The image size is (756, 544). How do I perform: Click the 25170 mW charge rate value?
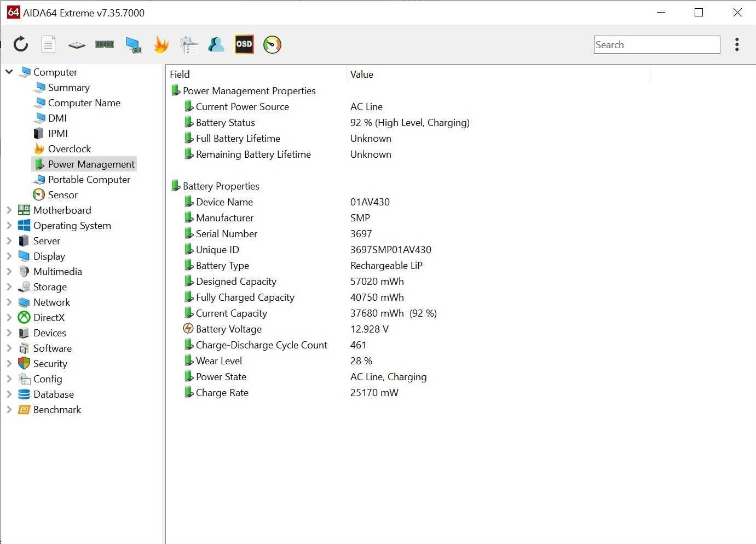pyautogui.click(x=374, y=392)
